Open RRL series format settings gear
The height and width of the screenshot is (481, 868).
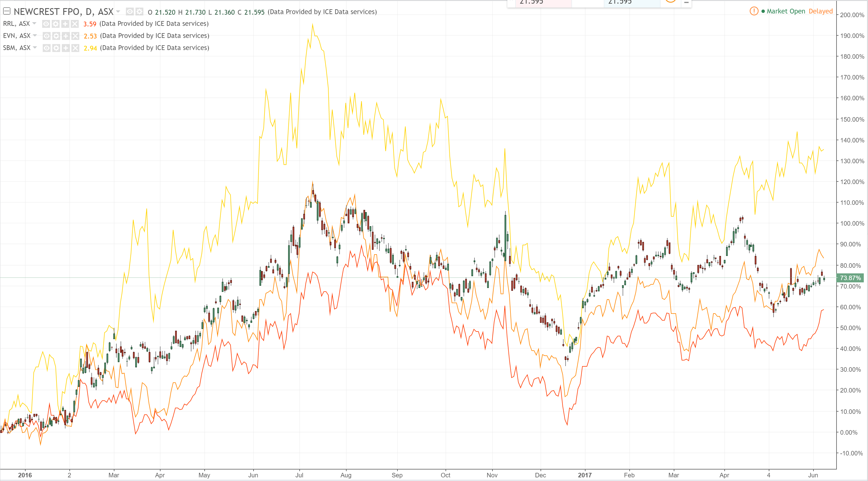[56, 24]
